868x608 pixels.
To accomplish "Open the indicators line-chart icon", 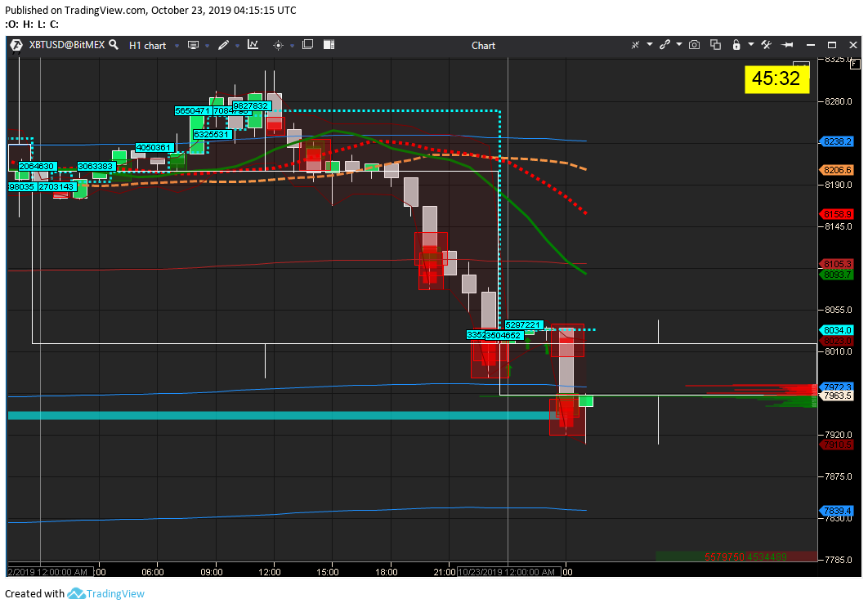I will click(x=253, y=44).
